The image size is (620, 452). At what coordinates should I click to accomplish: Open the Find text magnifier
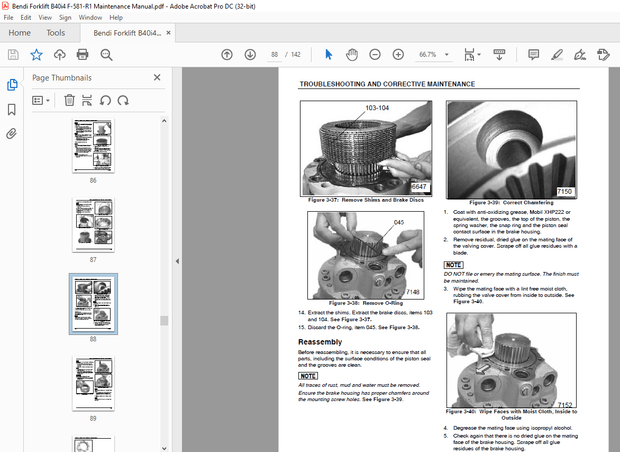click(106, 55)
